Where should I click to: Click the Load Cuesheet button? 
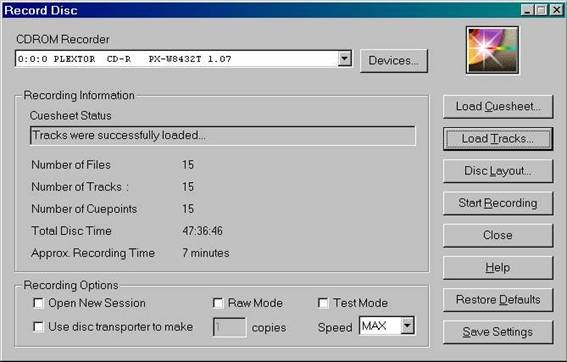tap(498, 106)
